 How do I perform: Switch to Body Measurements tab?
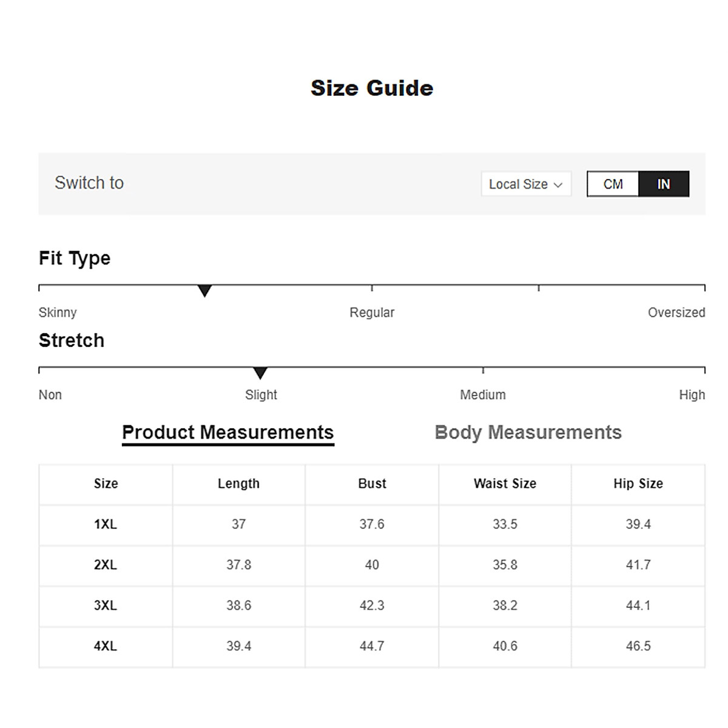pos(528,433)
